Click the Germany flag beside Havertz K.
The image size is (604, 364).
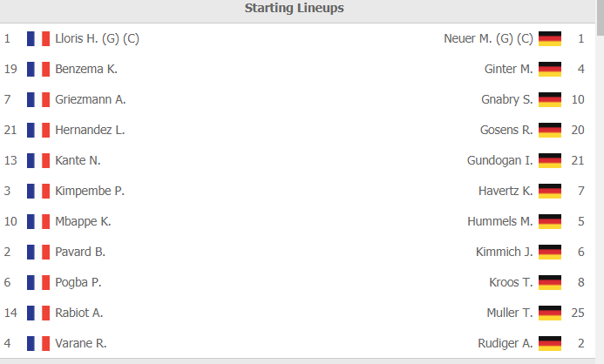pyautogui.click(x=550, y=192)
